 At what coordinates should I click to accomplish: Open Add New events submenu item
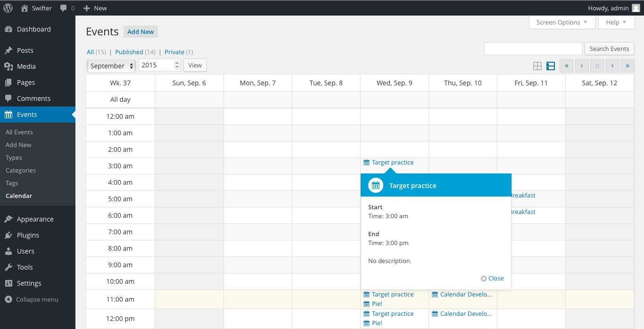[x=18, y=145]
